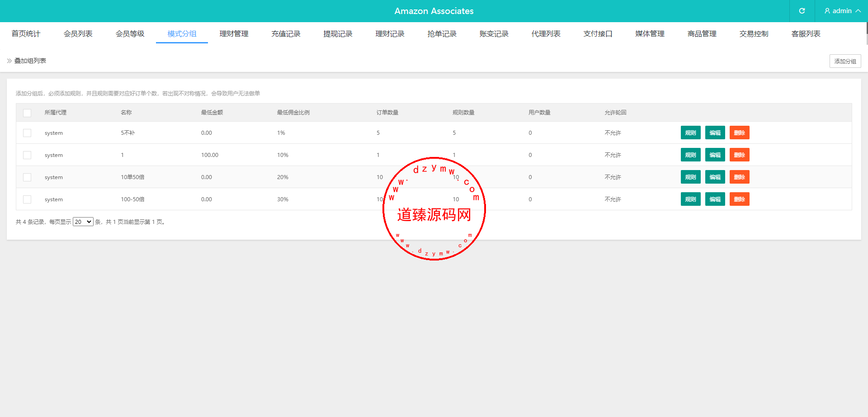Viewport: 868px width, 417px height.
Task: Click the 100.00 minimum amount cell
Action: [210, 155]
